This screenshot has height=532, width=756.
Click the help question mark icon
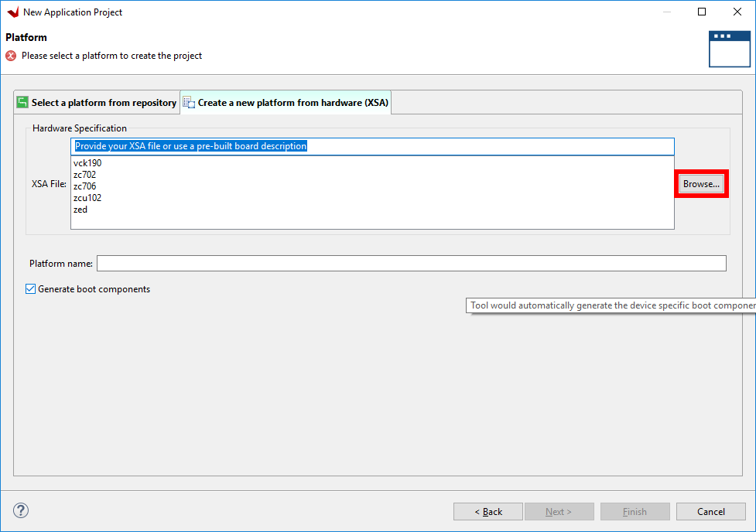(x=21, y=510)
